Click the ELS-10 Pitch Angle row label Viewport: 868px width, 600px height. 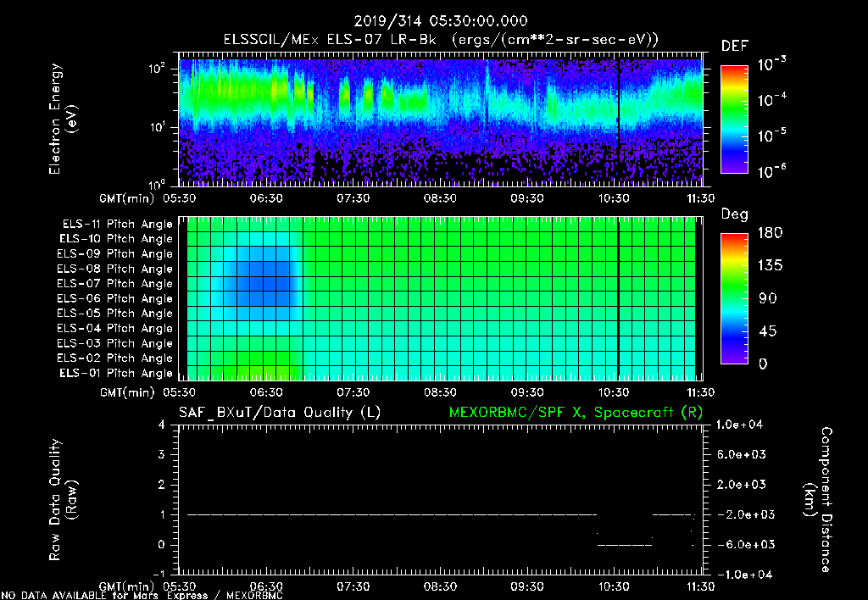[x=116, y=239]
